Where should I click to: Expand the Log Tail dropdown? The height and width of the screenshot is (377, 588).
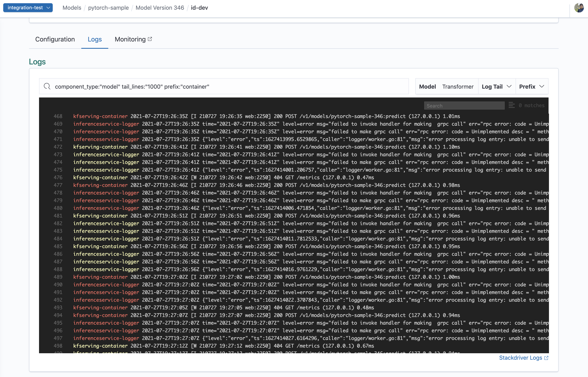coord(496,87)
